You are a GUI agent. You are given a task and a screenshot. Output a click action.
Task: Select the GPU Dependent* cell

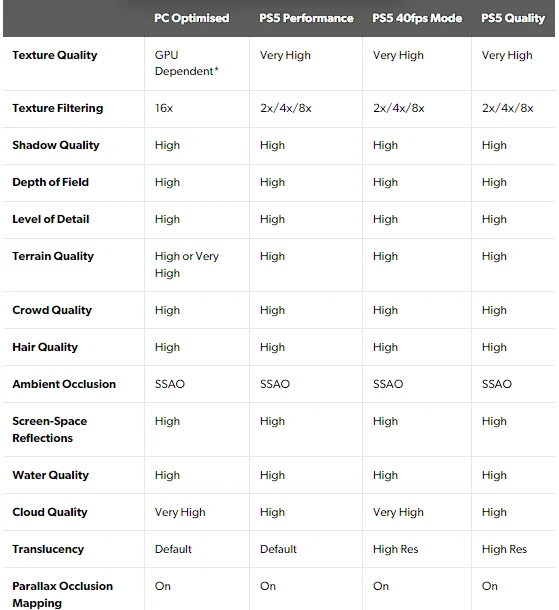(x=187, y=63)
